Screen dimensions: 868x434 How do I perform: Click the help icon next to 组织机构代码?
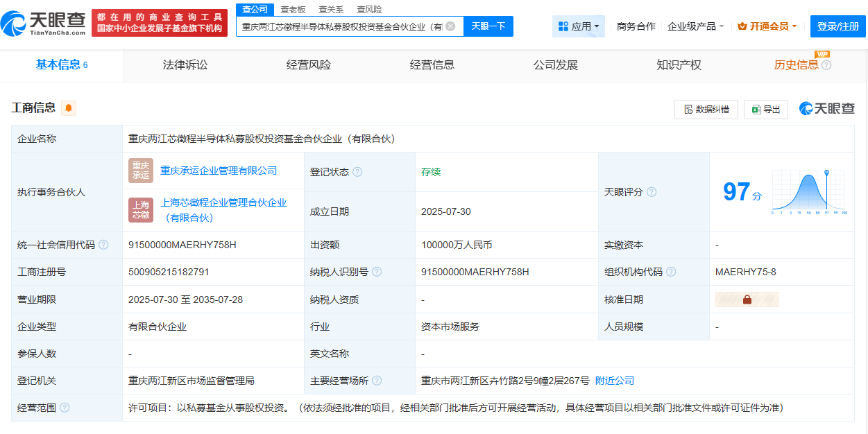coord(671,272)
